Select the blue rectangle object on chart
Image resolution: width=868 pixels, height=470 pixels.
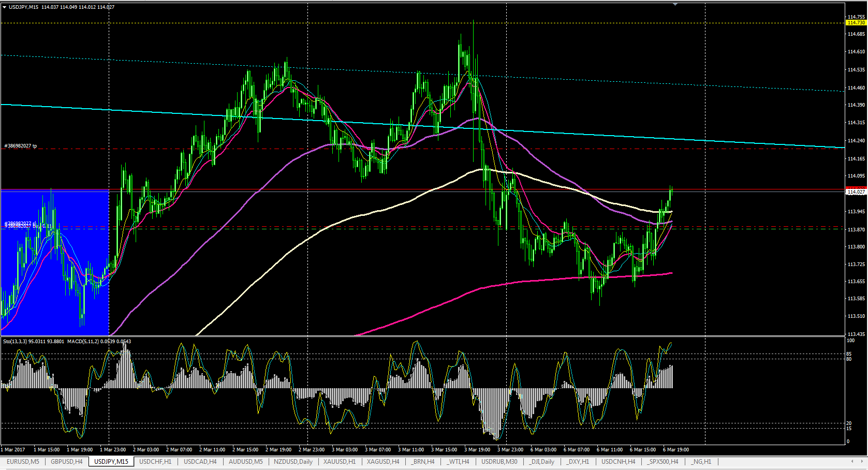click(x=54, y=263)
